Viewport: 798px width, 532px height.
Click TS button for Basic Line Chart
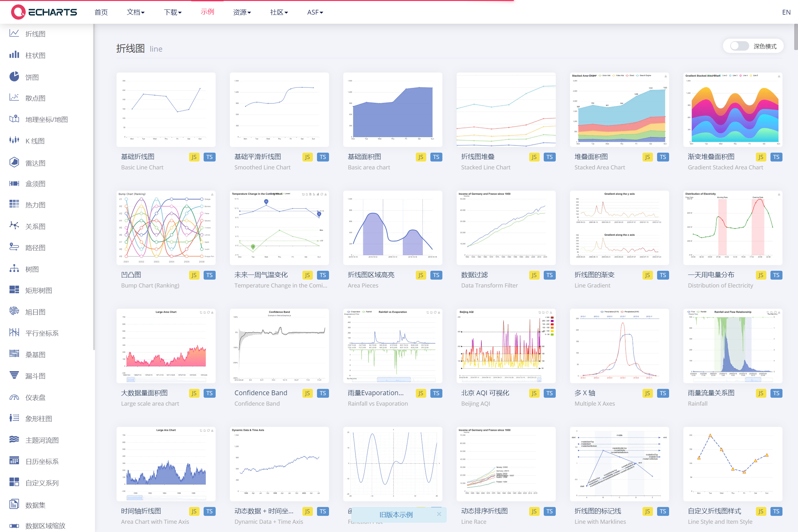pyautogui.click(x=209, y=157)
